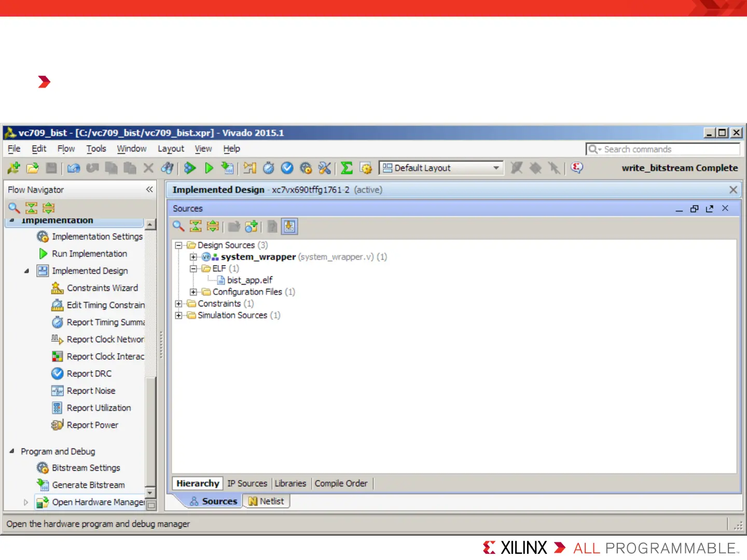Image resolution: width=747 pixels, height=560 pixels.
Task: Click the project settings gear-page toolbar icon
Action: pos(366,168)
